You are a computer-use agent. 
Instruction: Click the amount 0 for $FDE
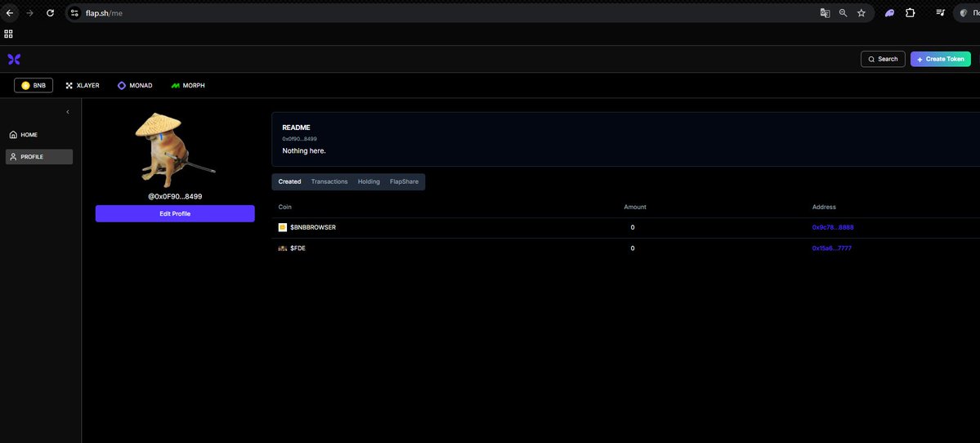tap(633, 248)
